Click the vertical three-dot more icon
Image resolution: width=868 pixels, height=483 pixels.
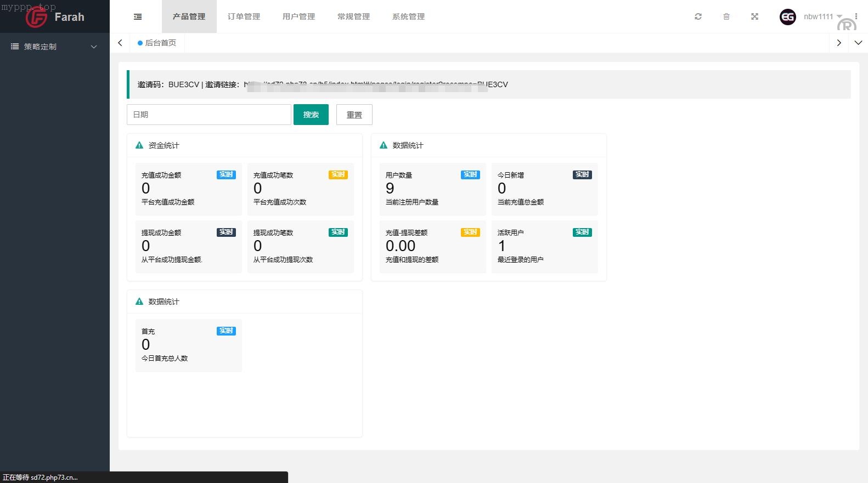point(856,16)
